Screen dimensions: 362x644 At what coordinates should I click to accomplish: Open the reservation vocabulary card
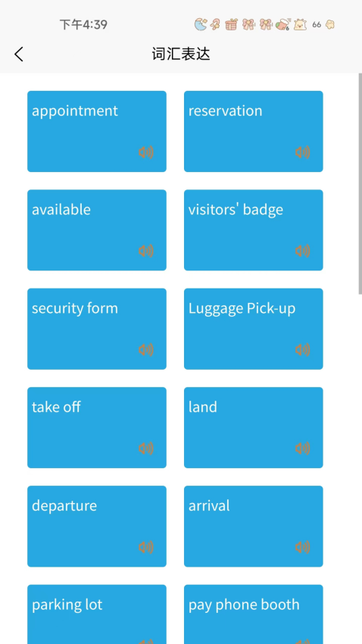click(x=253, y=131)
